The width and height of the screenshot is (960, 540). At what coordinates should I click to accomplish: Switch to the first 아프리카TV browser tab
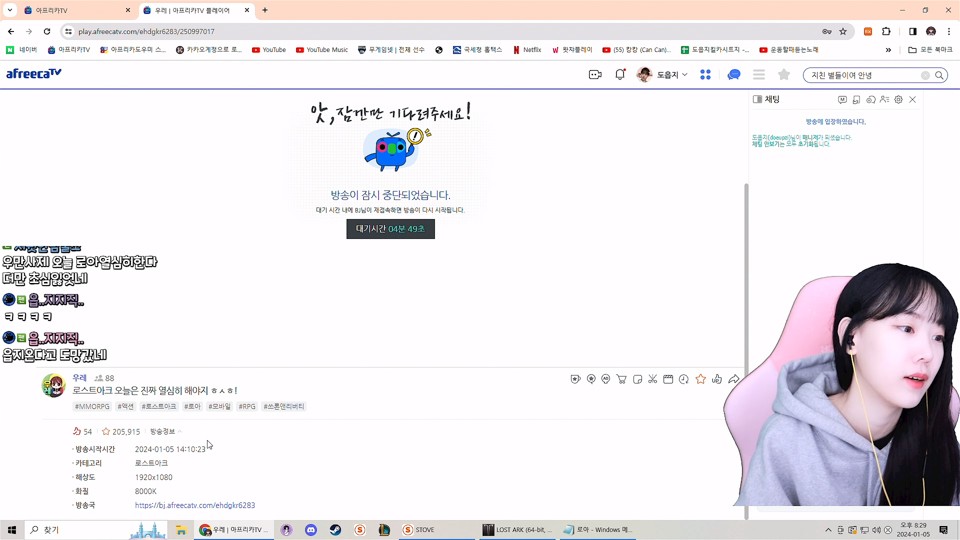75,10
